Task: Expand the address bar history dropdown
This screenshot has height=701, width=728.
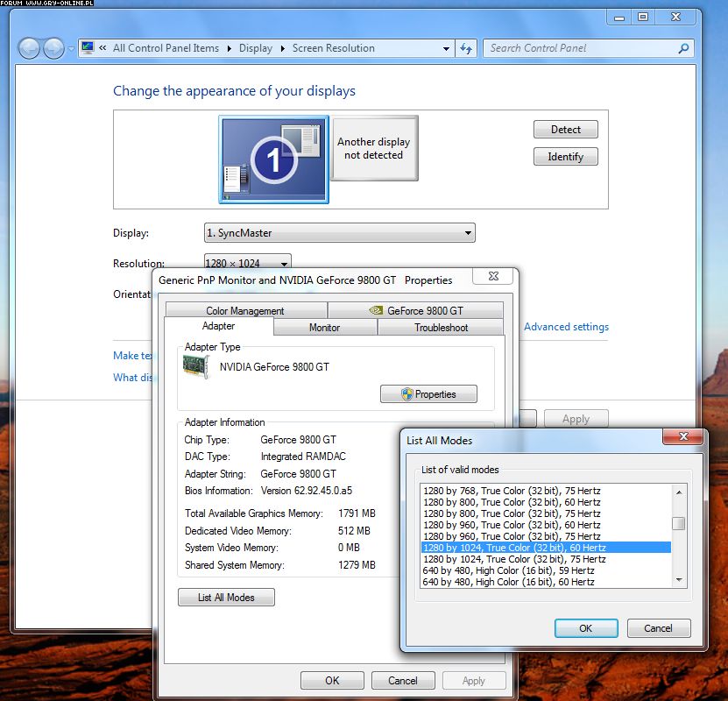Action: 446,48
